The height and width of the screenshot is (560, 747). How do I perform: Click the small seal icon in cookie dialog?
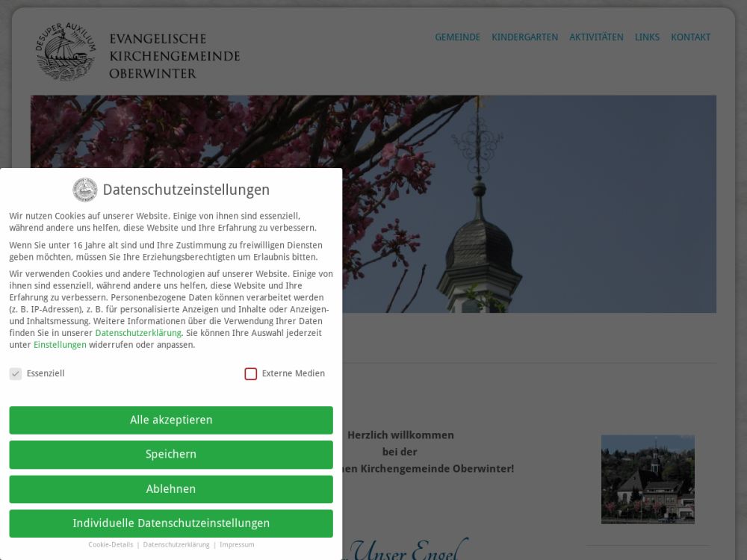pyautogui.click(x=84, y=190)
